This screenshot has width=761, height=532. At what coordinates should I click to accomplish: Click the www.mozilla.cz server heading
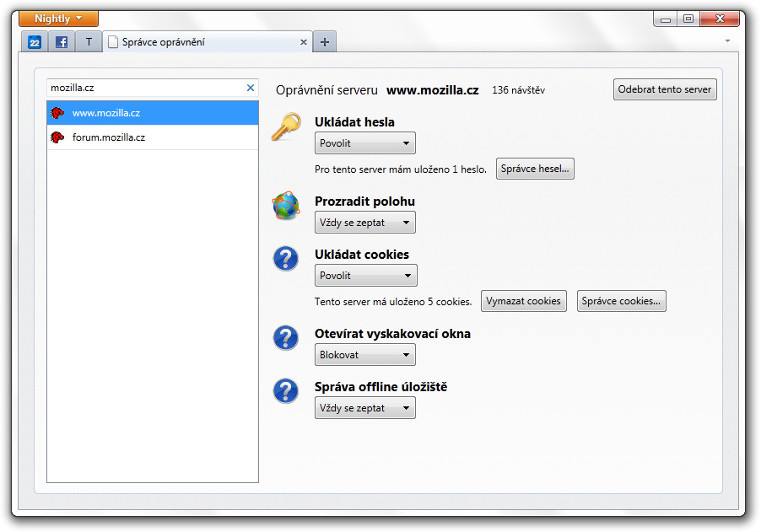[433, 90]
